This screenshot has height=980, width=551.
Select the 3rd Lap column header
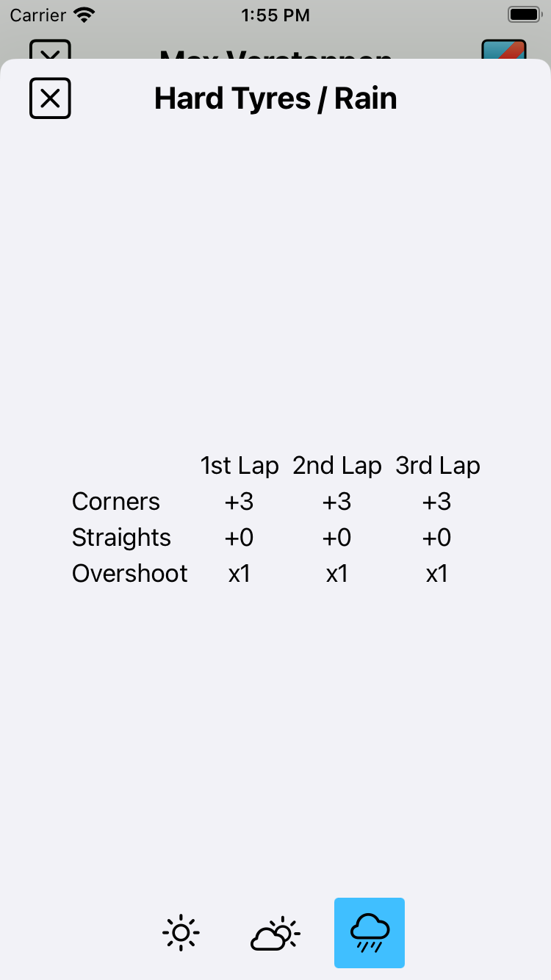tap(438, 466)
